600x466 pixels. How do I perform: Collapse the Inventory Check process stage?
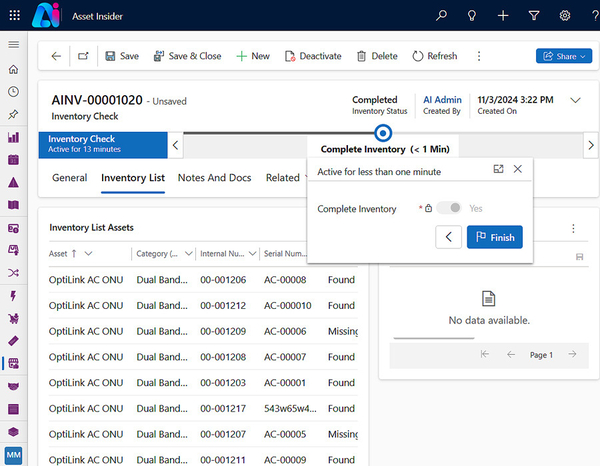point(176,145)
